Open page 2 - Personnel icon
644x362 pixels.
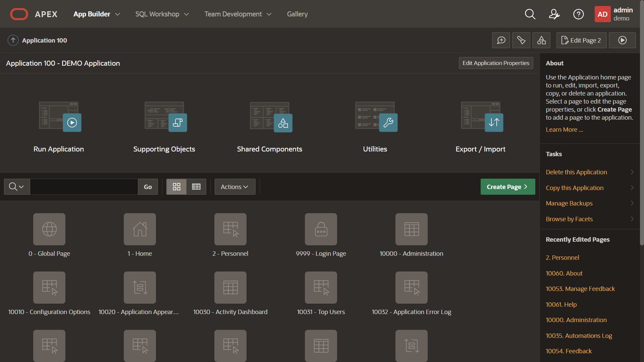[x=230, y=229]
